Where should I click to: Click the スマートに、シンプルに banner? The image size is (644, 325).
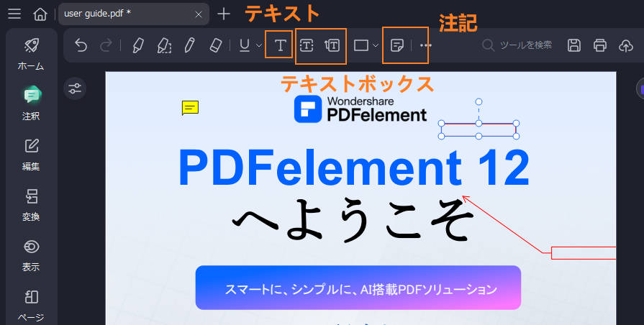[x=358, y=288]
